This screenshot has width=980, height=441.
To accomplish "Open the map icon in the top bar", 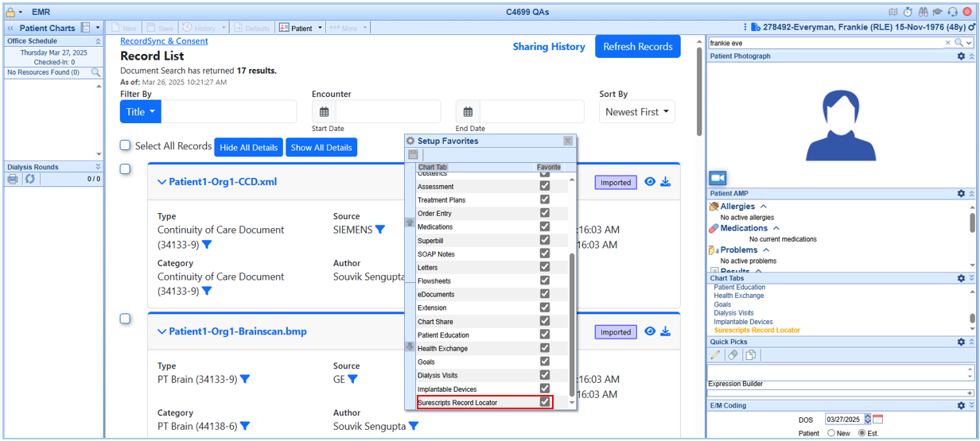I will (893, 12).
